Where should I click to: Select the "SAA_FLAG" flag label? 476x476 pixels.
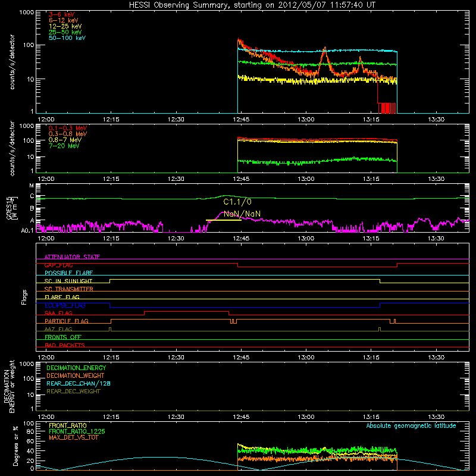point(58,313)
